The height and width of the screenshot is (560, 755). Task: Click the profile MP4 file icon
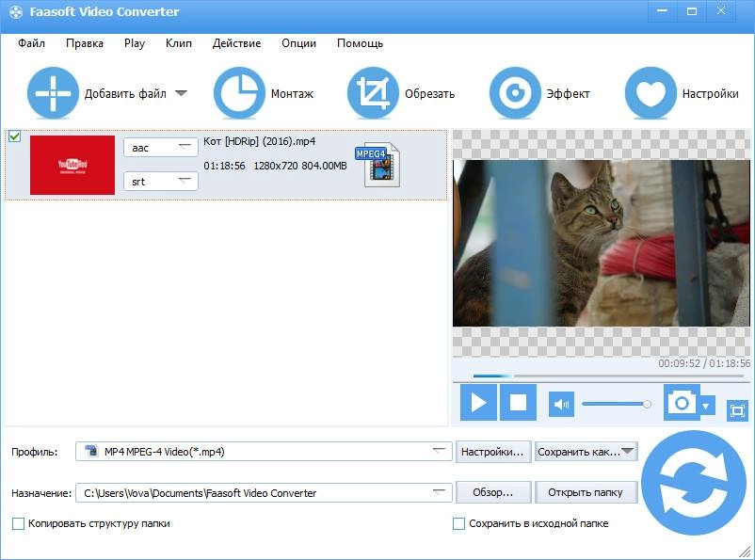[91, 451]
